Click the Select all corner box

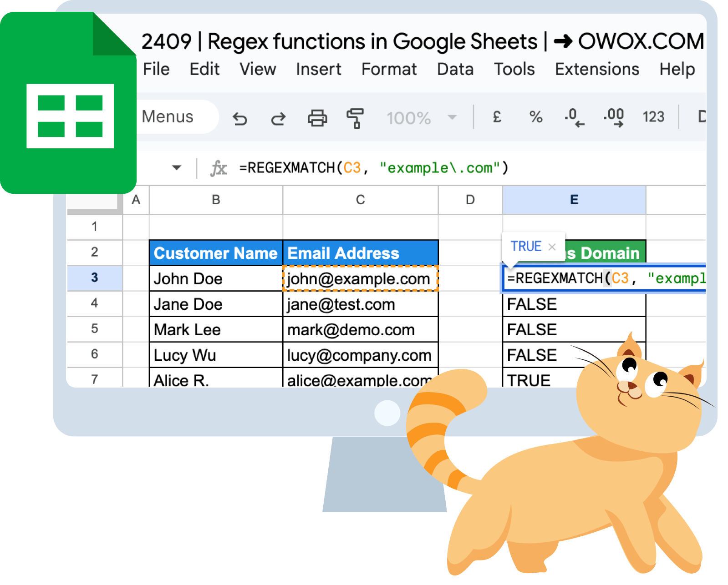(94, 203)
